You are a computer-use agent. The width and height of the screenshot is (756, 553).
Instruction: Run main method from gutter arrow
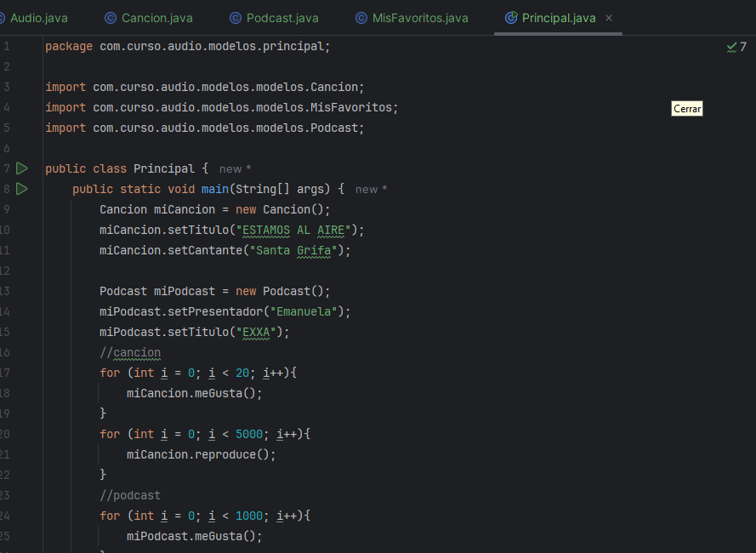point(22,189)
